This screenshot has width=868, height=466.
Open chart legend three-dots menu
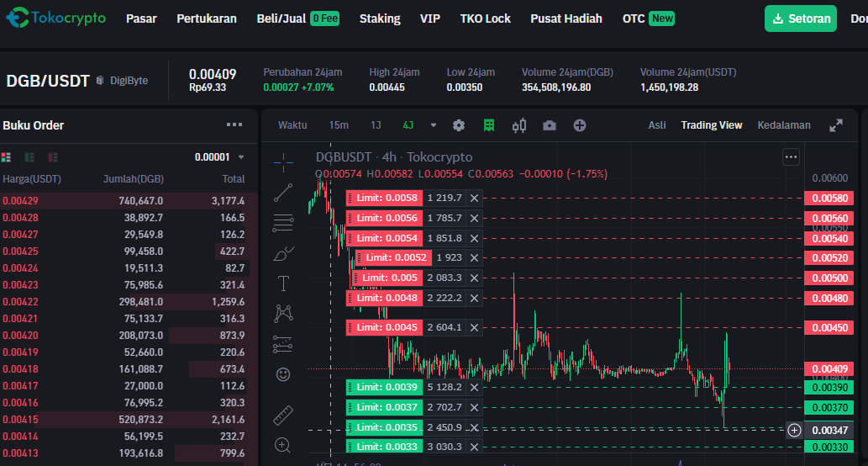pyautogui.click(x=791, y=157)
